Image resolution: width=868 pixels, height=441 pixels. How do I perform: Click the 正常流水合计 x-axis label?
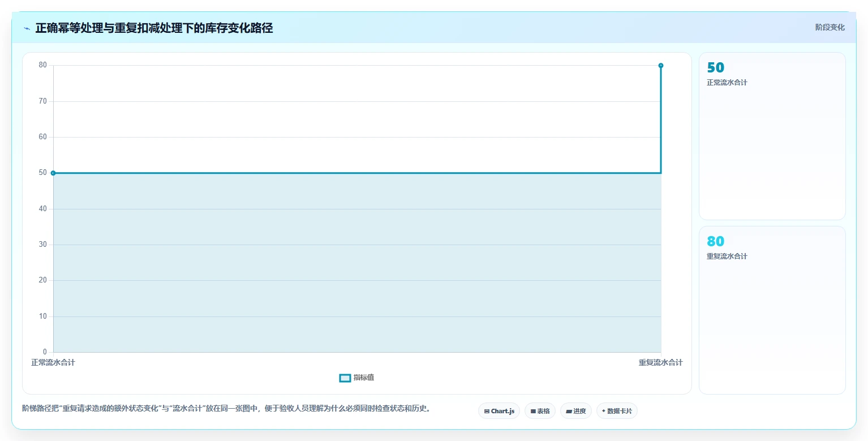(x=53, y=363)
